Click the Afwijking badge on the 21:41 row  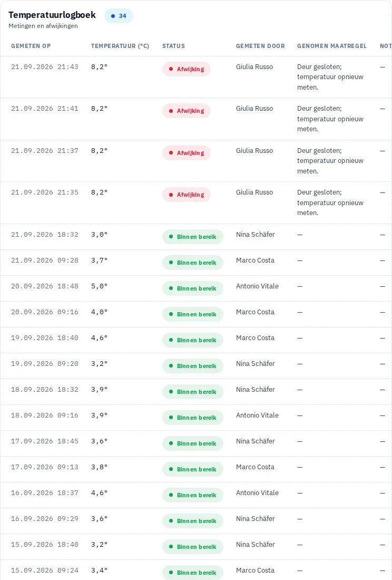pos(186,111)
